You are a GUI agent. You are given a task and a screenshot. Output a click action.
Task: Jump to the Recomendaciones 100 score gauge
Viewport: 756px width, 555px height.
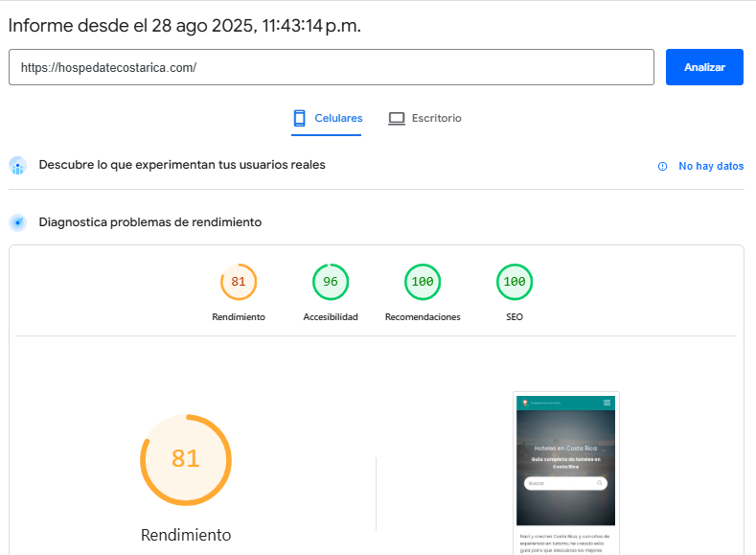coord(423,282)
